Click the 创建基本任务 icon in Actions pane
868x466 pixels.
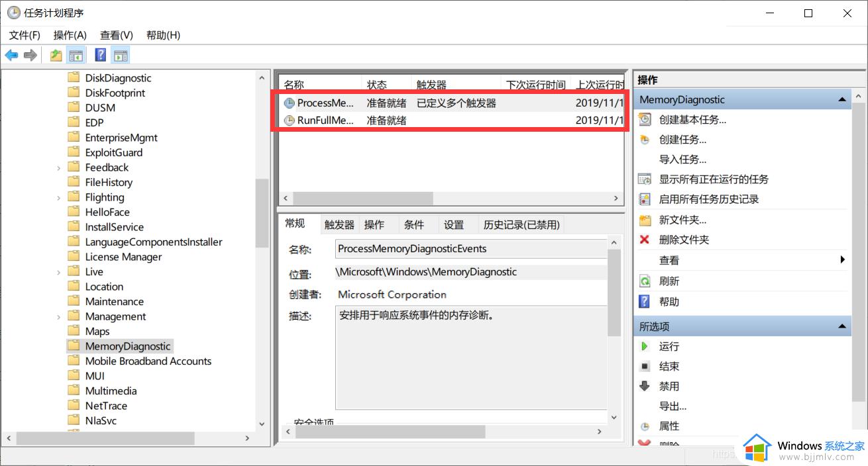click(645, 120)
